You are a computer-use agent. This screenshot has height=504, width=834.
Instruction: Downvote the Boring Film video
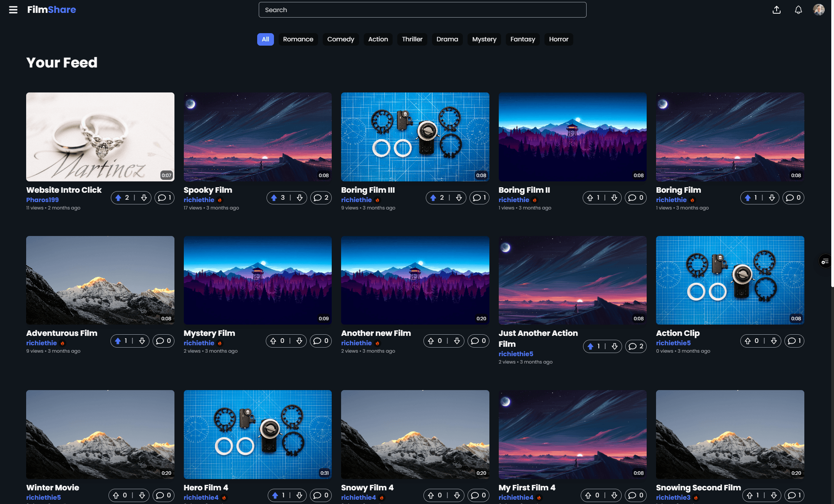(772, 198)
